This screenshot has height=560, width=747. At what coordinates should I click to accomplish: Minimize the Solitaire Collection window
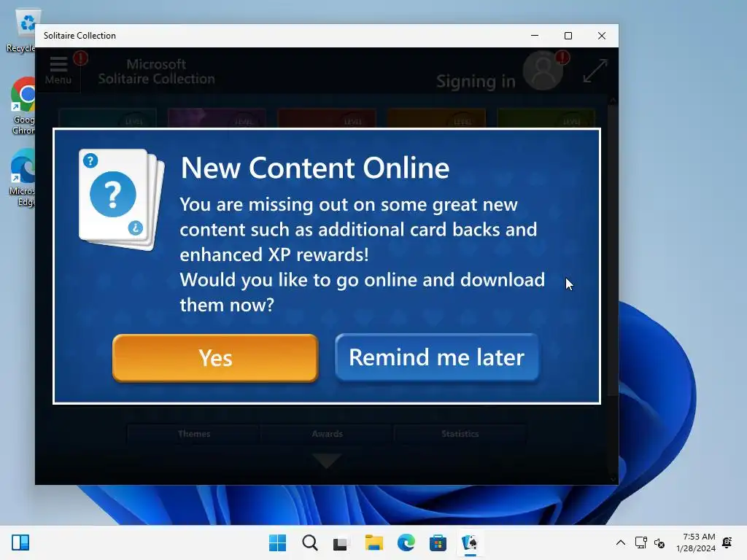pos(535,36)
